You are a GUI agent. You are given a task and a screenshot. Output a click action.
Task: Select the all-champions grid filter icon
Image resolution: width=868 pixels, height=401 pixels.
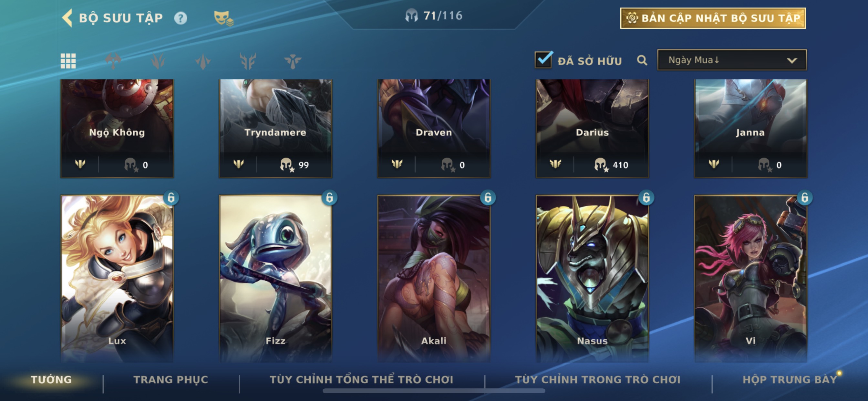coord(68,61)
